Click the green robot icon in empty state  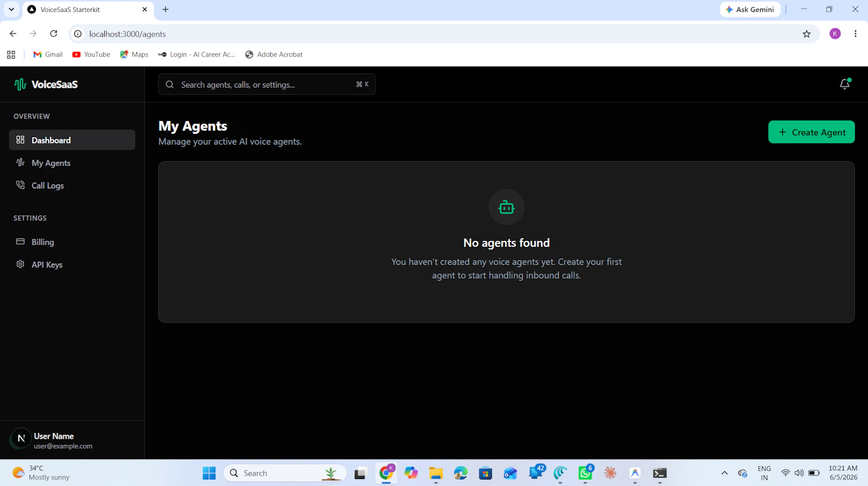506,207
